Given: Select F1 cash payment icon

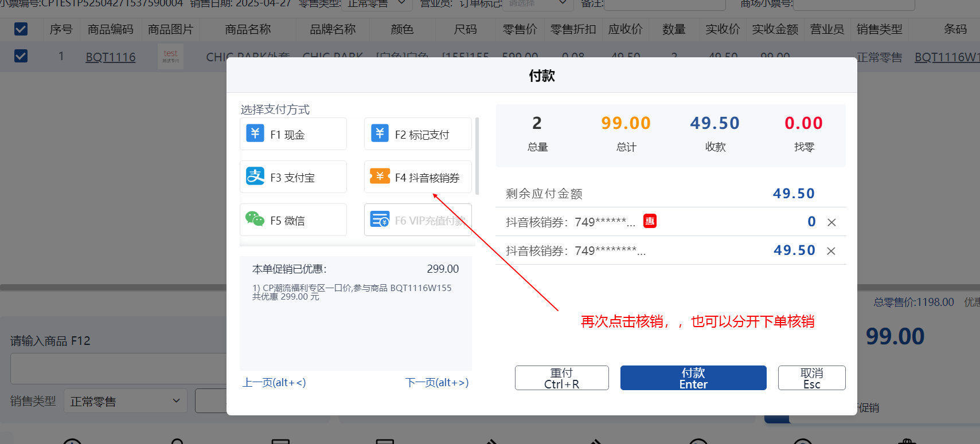Looking at the screenshot, I should point(255,133).
